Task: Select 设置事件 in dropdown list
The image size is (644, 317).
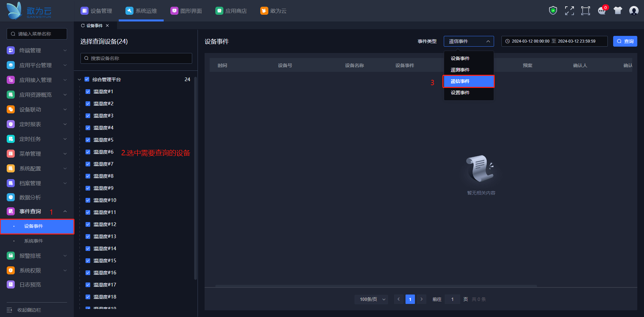Action: point(469,93)
